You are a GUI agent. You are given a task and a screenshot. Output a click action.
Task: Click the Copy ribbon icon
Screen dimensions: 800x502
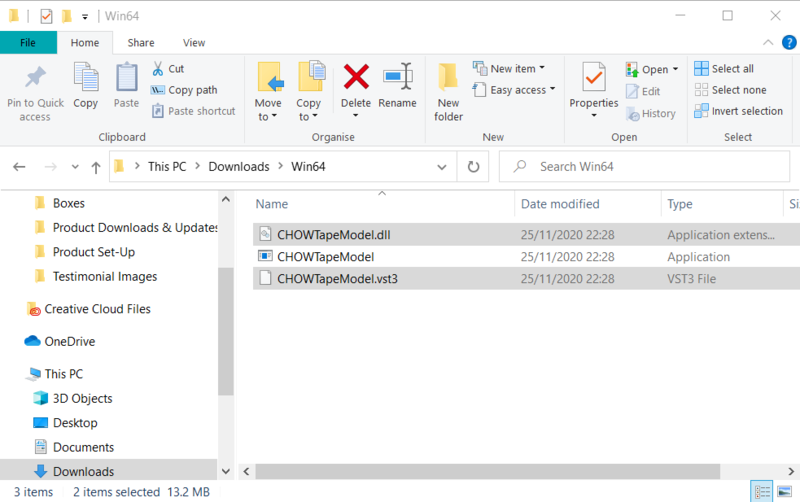pyautogui.click(x=86, y=86)
